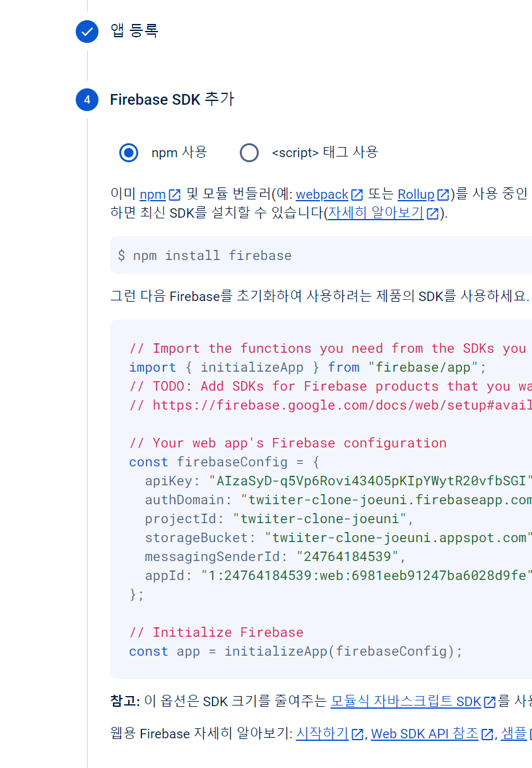Open the 자세히 알아보기 link
The width and height of the screenshot is (532, 768).
[x=375, y=213]
